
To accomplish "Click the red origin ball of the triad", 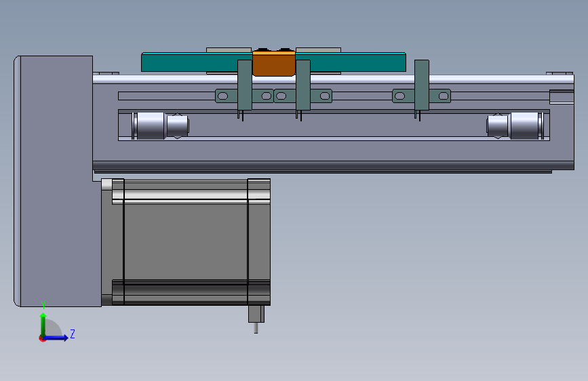I will pos(42,338).
